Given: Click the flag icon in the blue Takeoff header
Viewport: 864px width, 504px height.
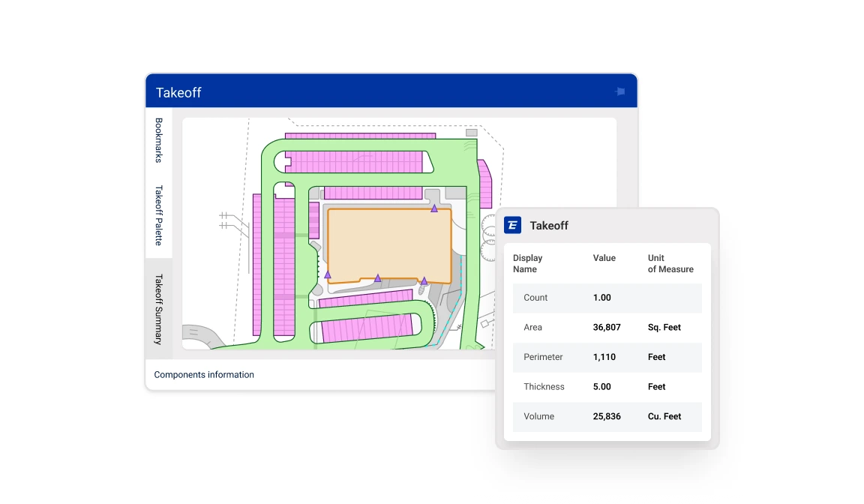Looking at the screenshot, I should click(620, 91).
